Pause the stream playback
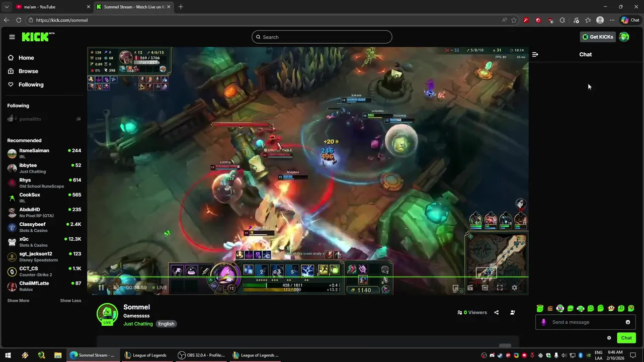The height and width of the screenshot is (362, 644). click(101, 288)
